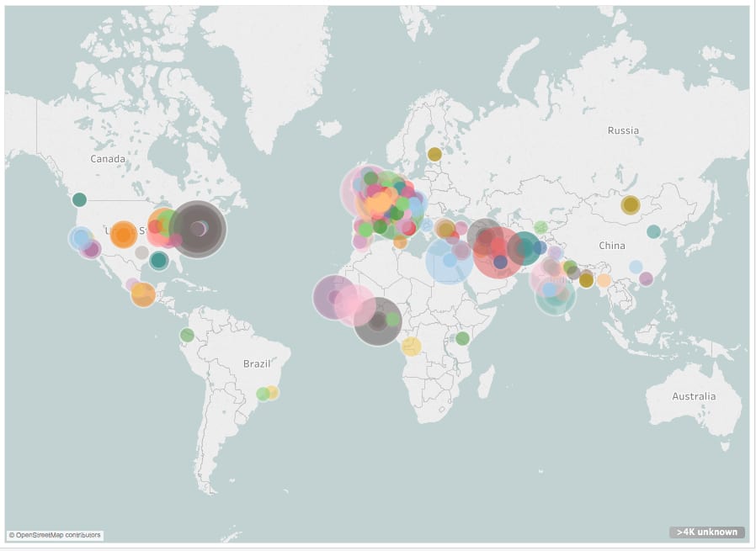Click the green bubble in East Africa
This screenshot has height=551, width=756.
(x=462, y=338)
